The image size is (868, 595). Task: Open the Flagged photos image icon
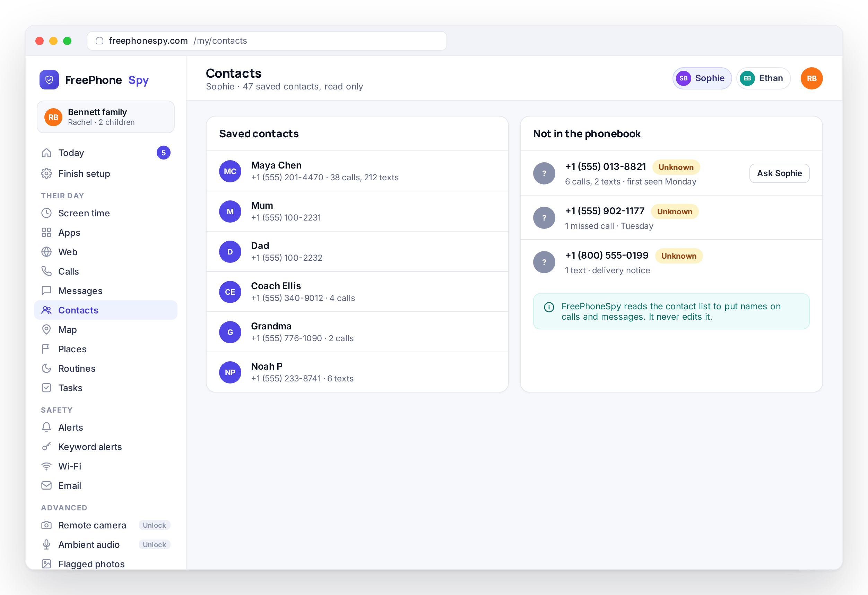(x=46, y=564)
